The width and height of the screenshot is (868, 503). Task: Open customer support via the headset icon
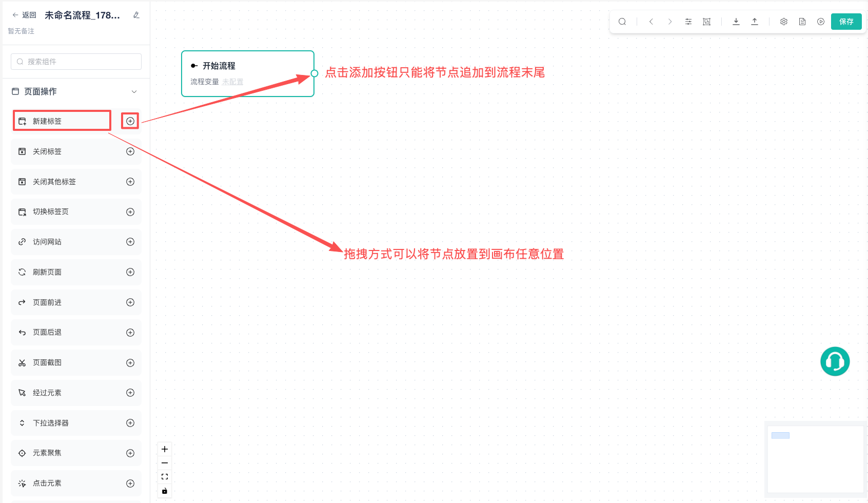pos(835,361)
